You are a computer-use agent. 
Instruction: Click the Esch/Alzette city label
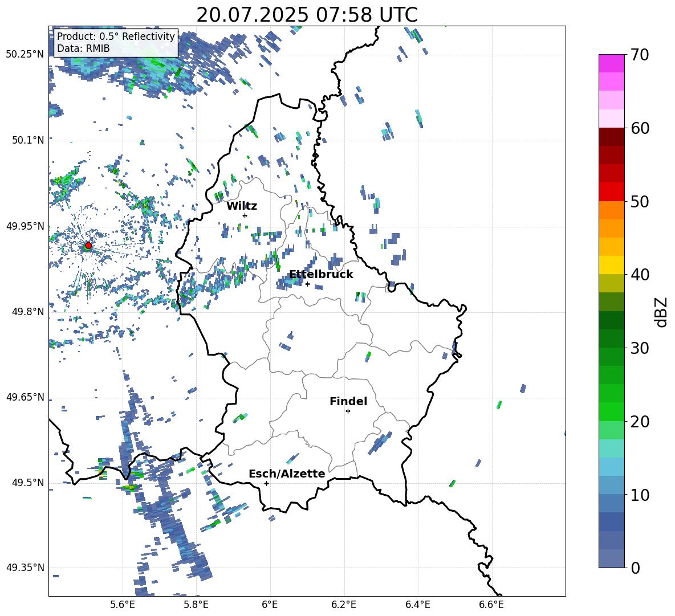point(287,474)
